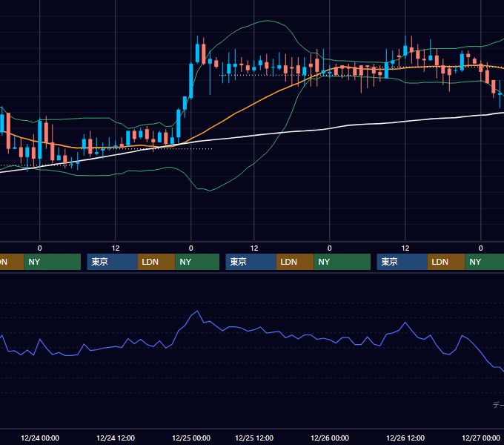Viewport: 504px width, 445px height.
Task: Select the 東京 session block above 12/26 12:00
Action: (402, 262)
